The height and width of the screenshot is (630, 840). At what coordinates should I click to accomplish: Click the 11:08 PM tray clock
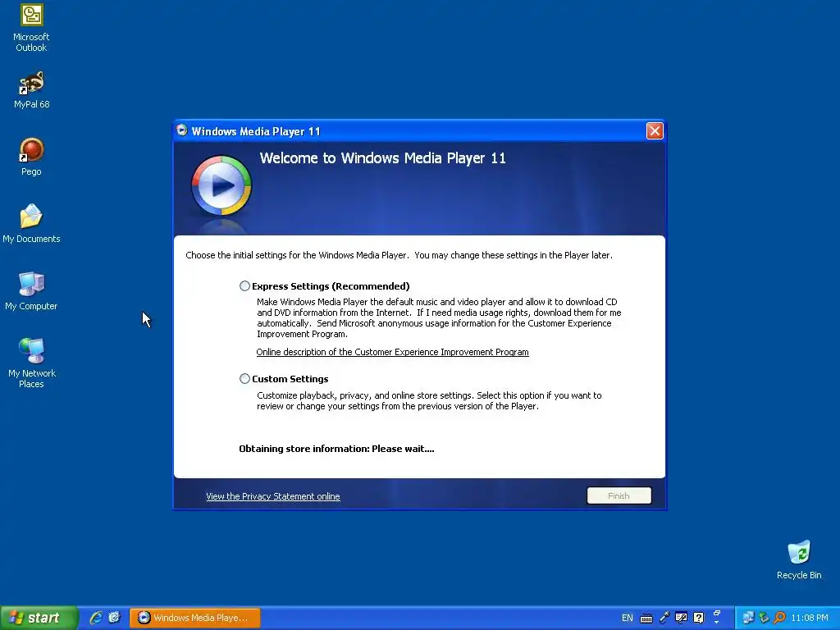[x=810, y=618]
